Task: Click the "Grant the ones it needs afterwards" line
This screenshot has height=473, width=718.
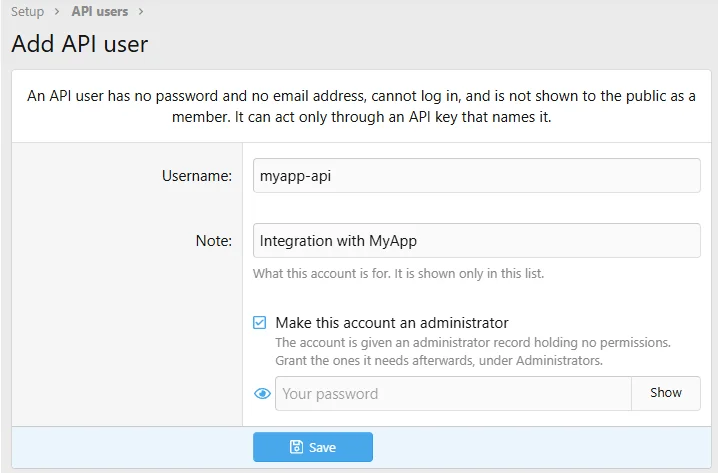Action: point(439,360)
